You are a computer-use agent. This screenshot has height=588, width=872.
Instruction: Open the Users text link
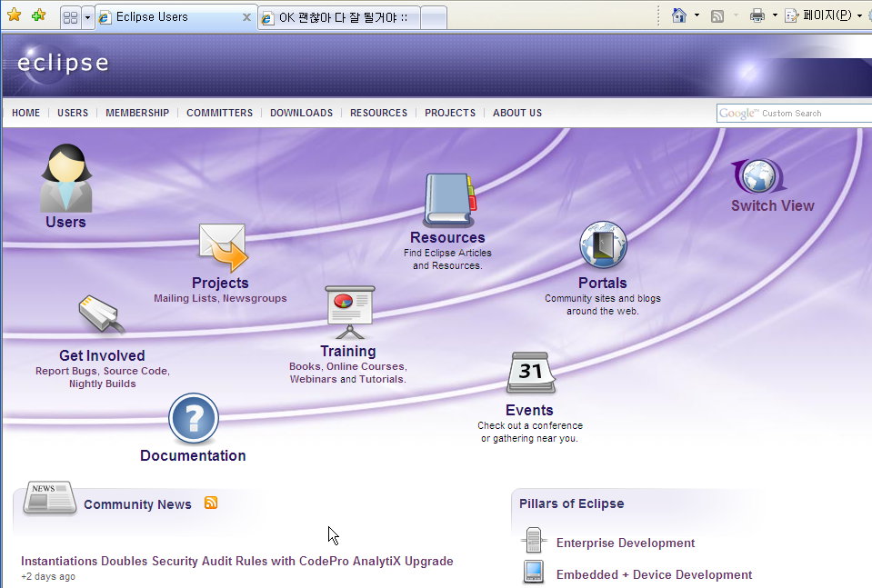click(x=65, y=223)
